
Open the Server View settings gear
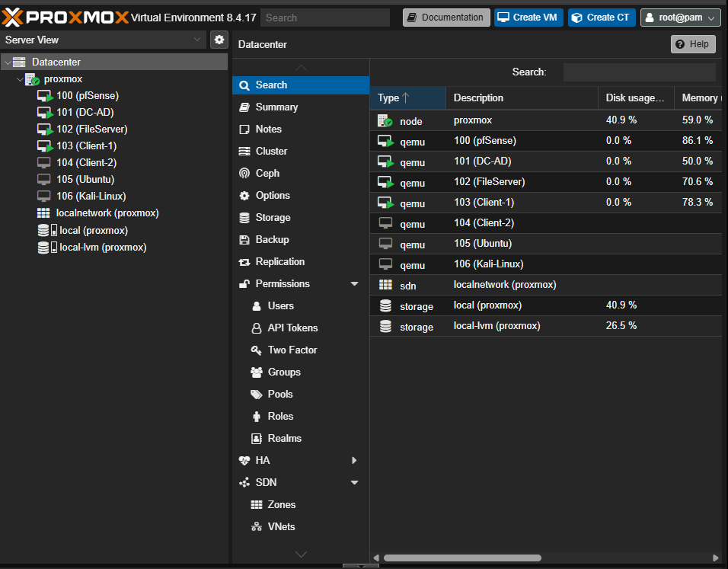[x=219, y=40]
